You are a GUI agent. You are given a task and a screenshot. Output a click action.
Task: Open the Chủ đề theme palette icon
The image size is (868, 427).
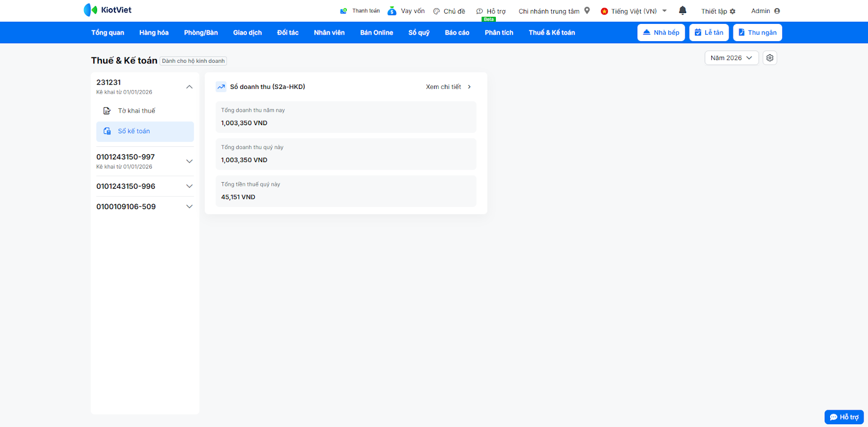(x=436, y=11)
